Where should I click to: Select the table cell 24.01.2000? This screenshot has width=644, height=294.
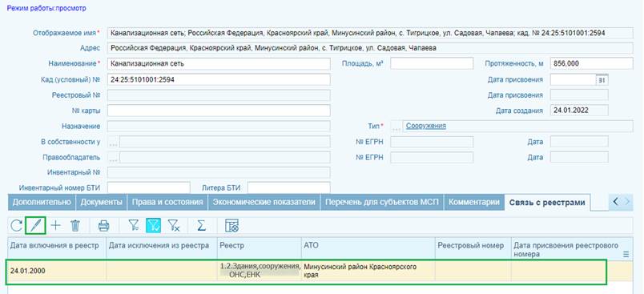[x=57, y=271]
